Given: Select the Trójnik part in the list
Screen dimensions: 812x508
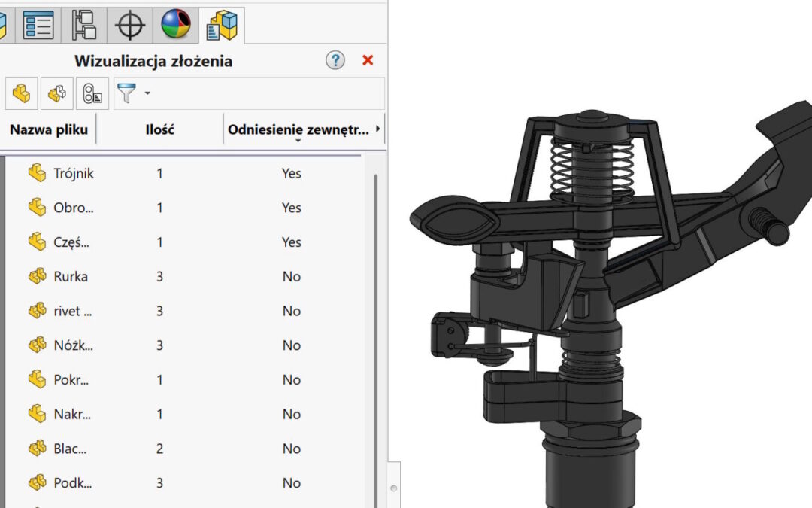Looking at the screenshot, I should (74, 173).
